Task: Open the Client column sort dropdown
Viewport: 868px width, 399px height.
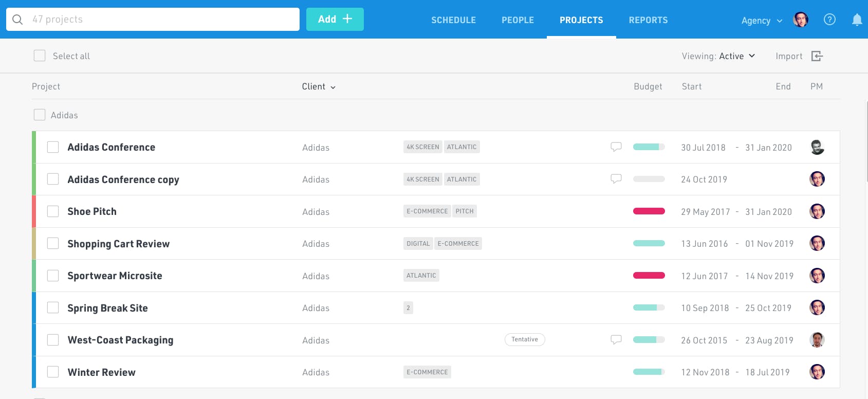Action: tap(319, 86)
